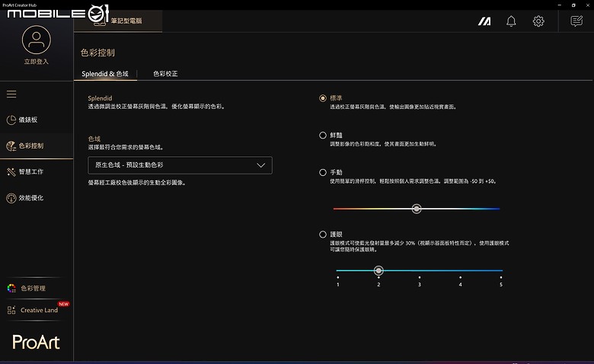Image resolution: width=594 pixels, height=364 pixels.
Task: Select the Splendid & 色域 tab
Action: pyautogui.click(x=105, y=74)
